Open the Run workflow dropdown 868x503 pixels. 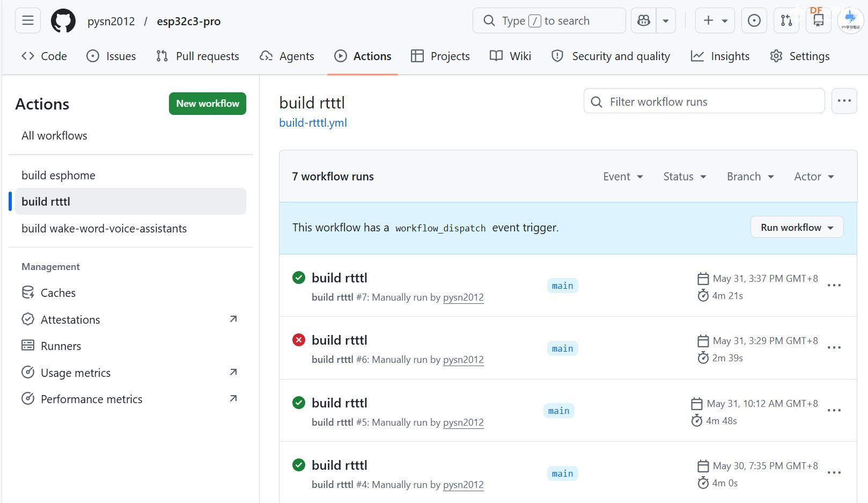coord(797,227)
